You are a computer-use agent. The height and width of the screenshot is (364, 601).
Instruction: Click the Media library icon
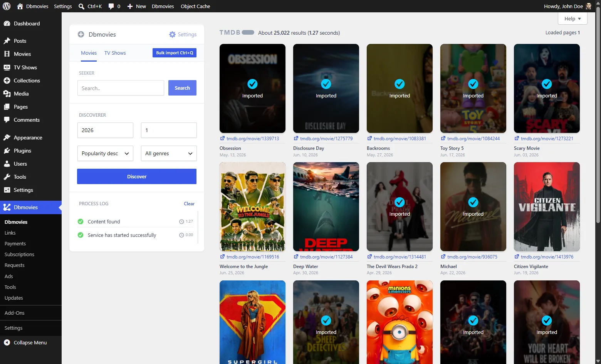tap(7, 94)
